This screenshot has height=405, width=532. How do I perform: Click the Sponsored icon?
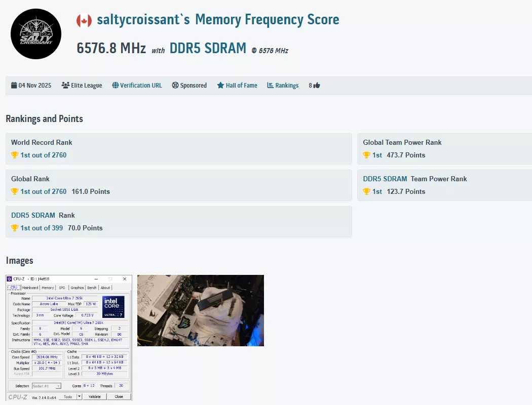pyautogui.click(x=175, y=85)
